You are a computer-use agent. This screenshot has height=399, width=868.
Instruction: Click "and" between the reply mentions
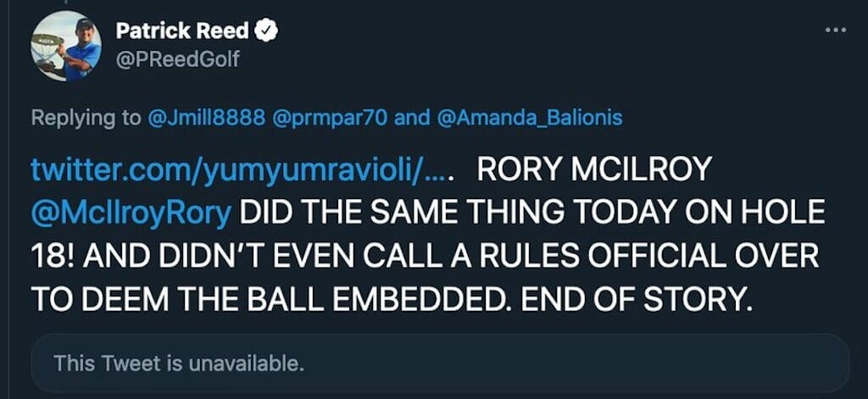pos(413,118)
